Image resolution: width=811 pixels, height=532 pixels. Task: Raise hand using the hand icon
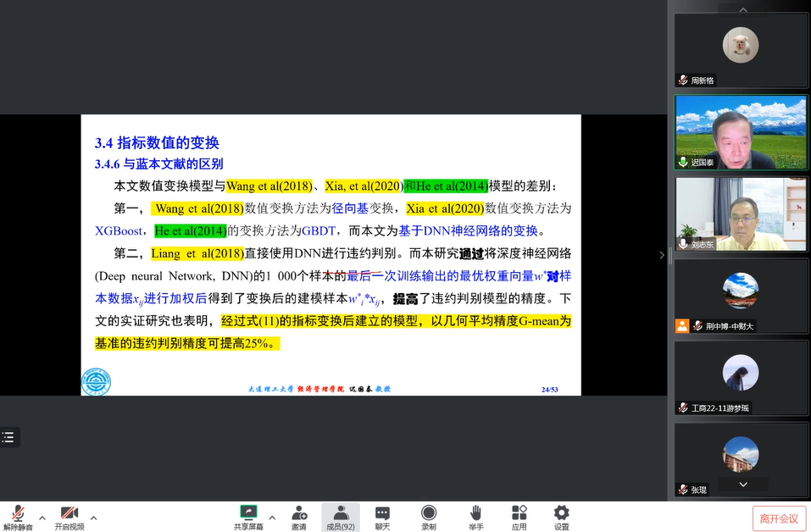coord(475,513)
